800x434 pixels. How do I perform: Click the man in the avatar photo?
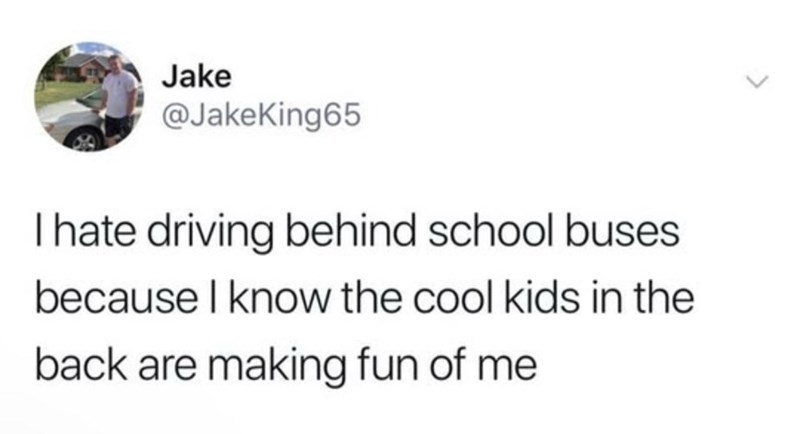pyautogui.click(x=119, y=98)
